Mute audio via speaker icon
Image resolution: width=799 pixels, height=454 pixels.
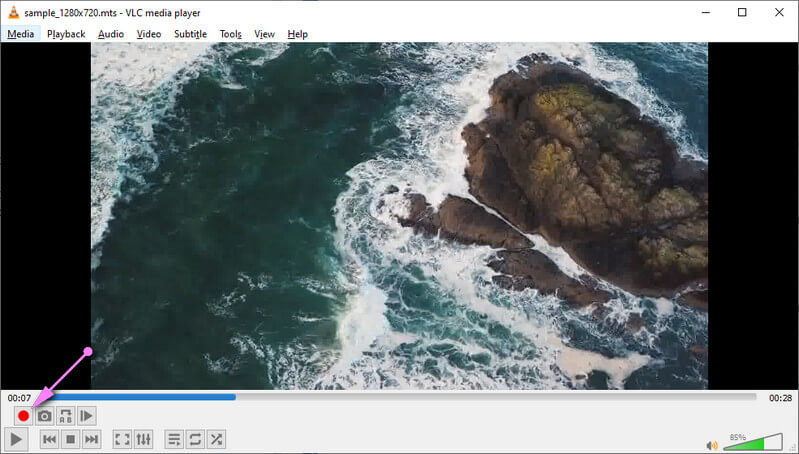coord(712,445)
